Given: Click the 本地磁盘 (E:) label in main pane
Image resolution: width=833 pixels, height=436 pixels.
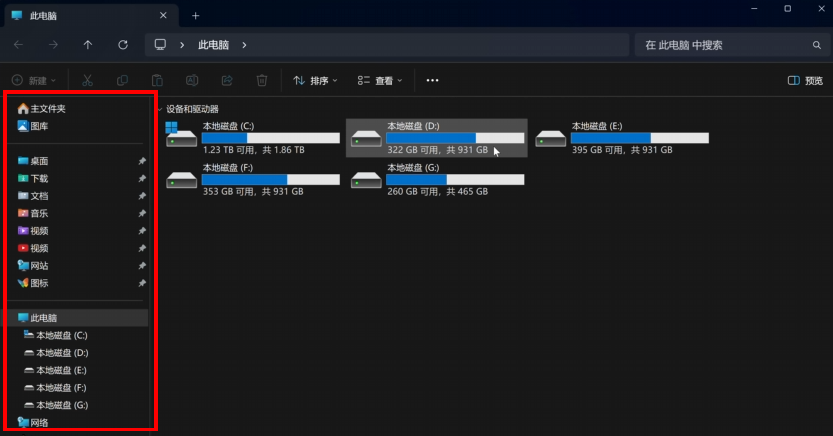Looking at the screenshot, I should pyautogui.click(x=597, y=126).
